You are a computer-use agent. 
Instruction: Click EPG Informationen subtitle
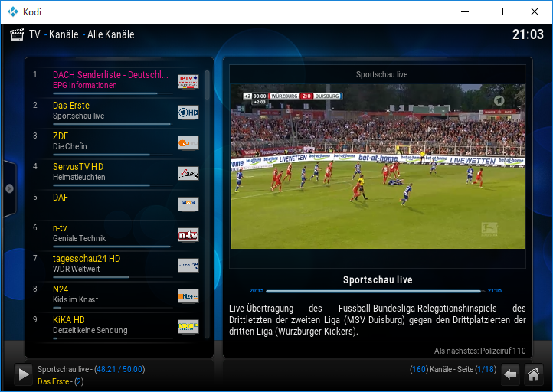click(x=85, y=85)
